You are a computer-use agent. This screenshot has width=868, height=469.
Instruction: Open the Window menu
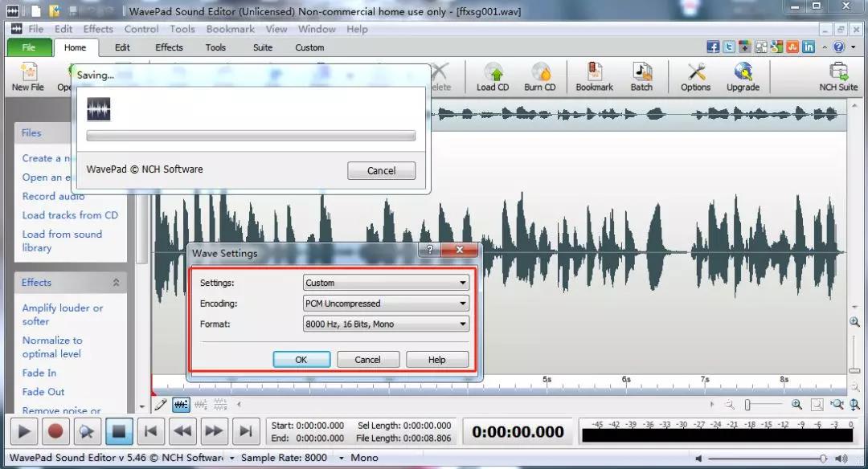tap(317, 29)
